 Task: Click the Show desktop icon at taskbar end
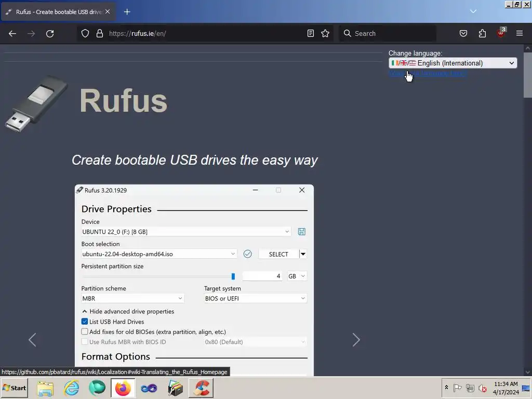click(526, 388)
